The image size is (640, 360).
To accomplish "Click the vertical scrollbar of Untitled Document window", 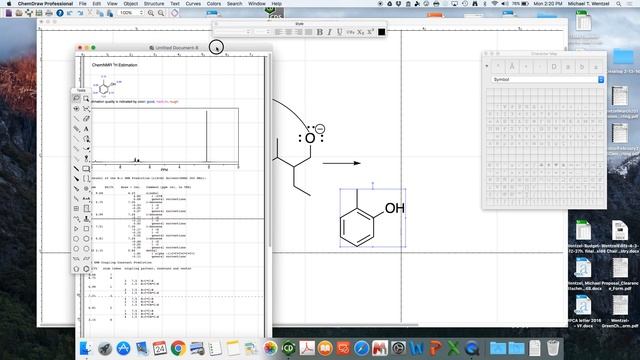I will [x=269, y=151].
